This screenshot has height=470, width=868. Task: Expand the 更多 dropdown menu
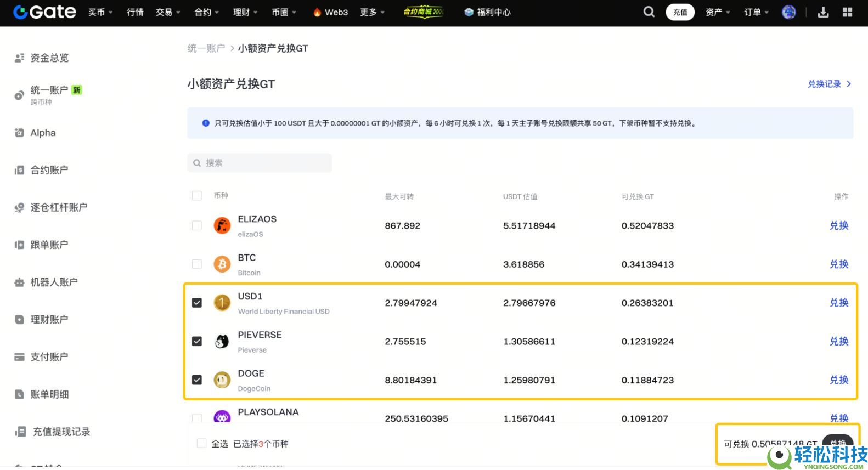pos(373,12)
